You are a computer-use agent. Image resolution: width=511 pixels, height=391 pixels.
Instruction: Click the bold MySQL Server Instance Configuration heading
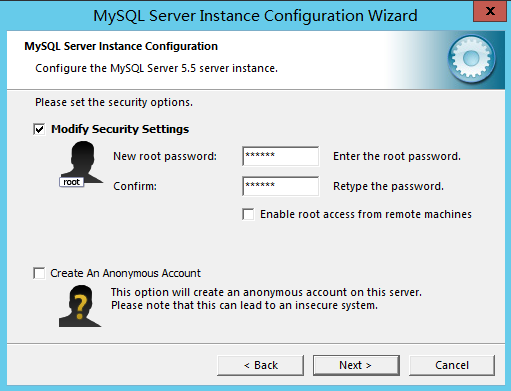coord(121,46)
